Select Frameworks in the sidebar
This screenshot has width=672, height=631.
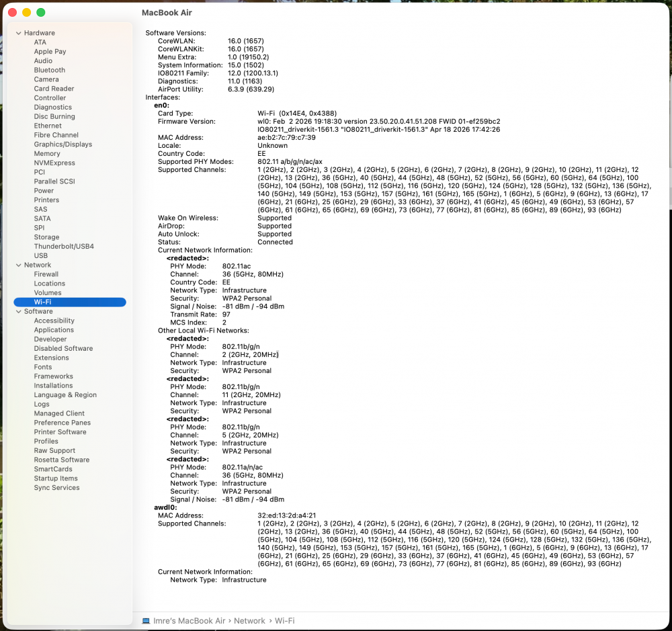click(54, 376)
